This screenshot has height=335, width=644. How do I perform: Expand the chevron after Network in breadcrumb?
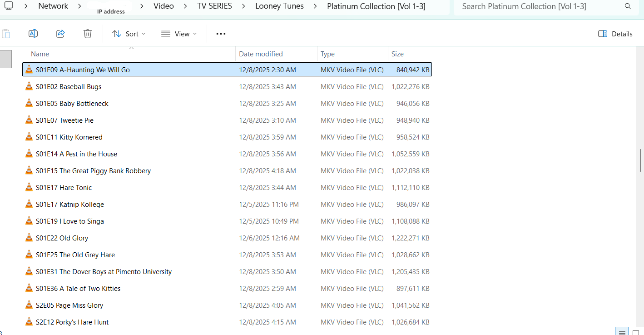(79, 6)
